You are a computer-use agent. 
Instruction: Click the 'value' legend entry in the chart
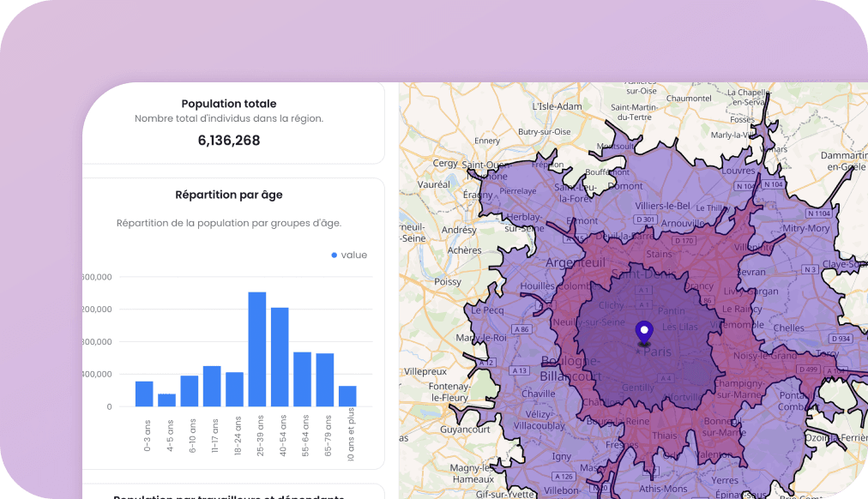click(x=349, y=255)
